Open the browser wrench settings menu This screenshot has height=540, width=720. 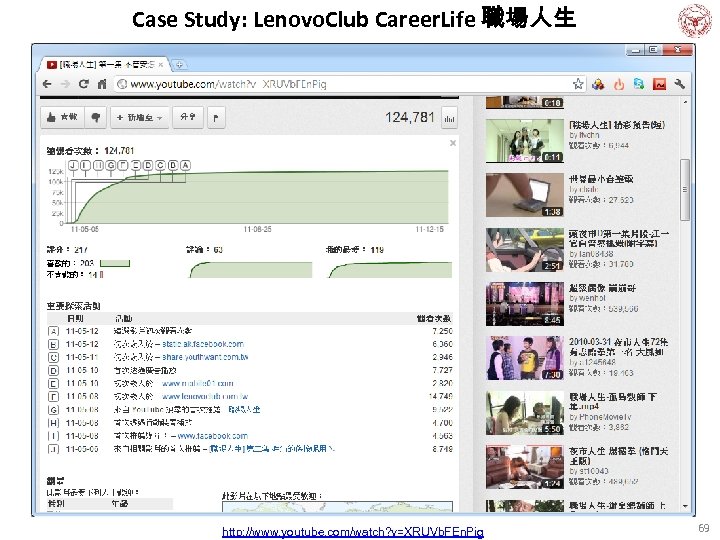pos(680,84)
